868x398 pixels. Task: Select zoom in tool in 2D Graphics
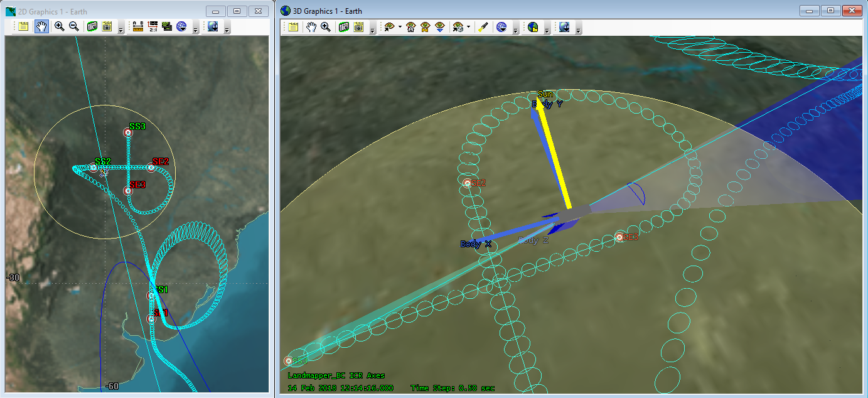(59, 26)
